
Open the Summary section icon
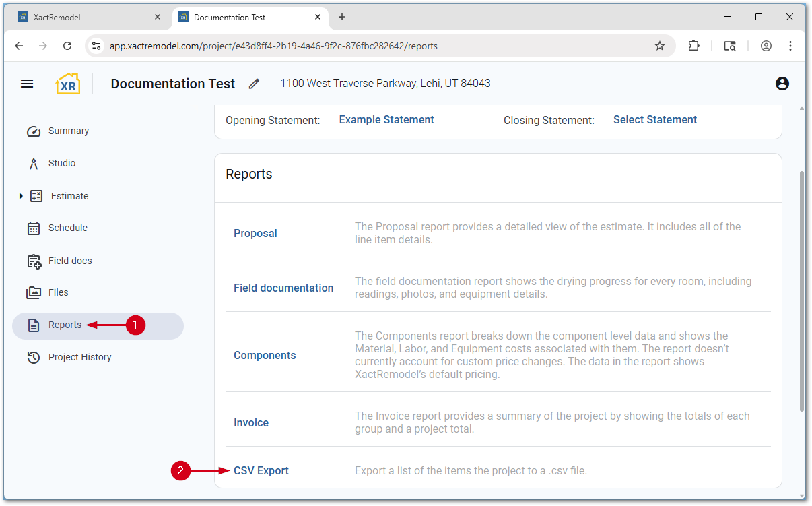pyautogui.click(x=33, y=131)
